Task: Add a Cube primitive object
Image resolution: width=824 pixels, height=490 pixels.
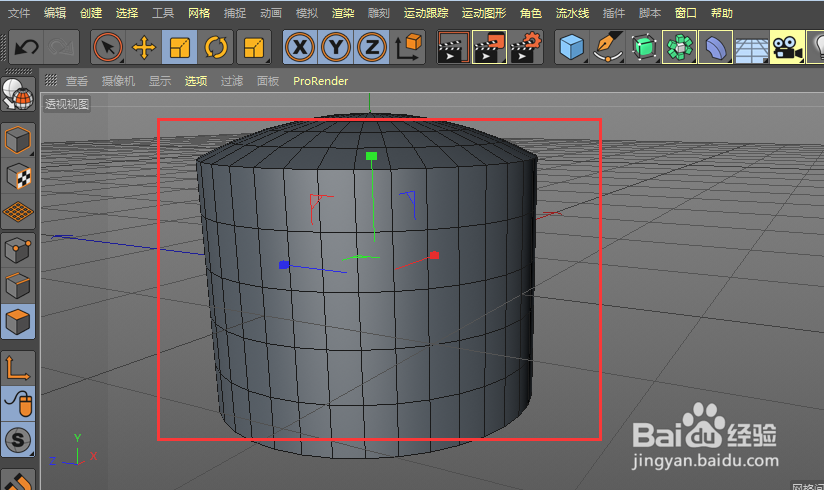Action: [572, 47]
